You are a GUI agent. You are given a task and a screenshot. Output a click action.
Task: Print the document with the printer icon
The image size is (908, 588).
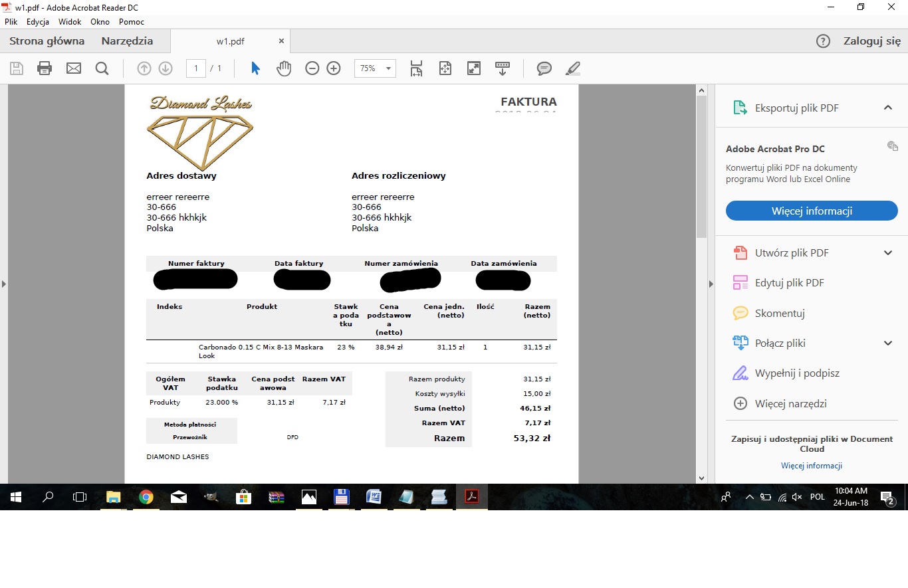click(45, 68)
